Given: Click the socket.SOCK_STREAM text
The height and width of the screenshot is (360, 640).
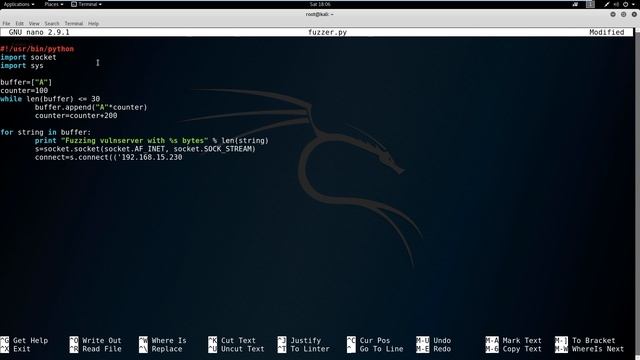Looking at the screenshot, I should coord(214,149).
